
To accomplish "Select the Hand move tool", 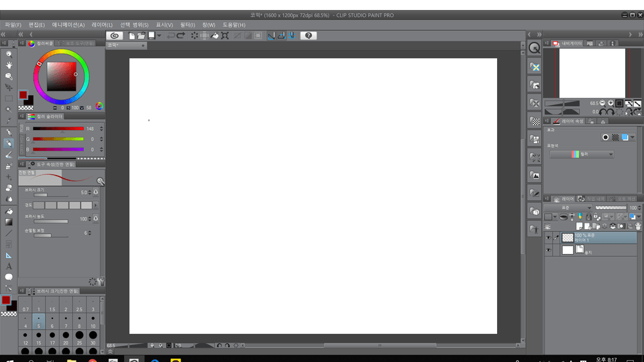I will coord(9,65).
